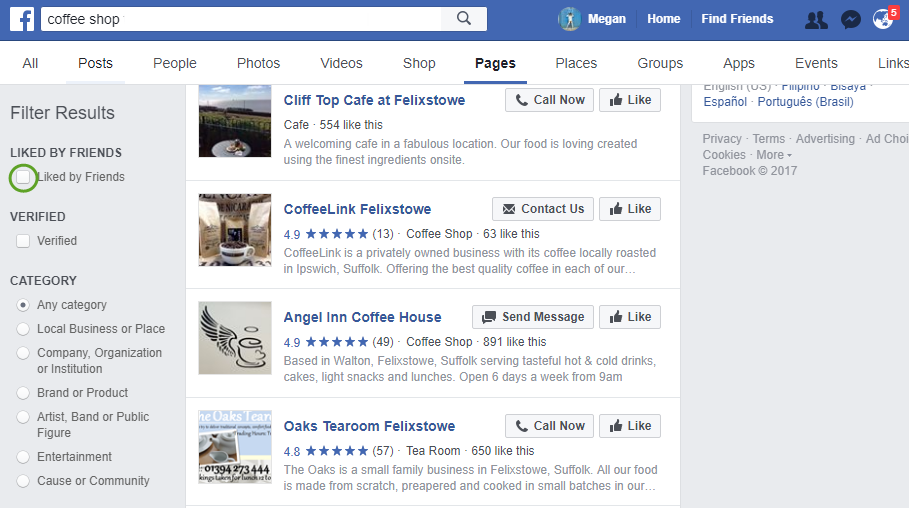
Task: Open Cliff Top Cafe at Felixstowe page
Action: click(374, 100)
